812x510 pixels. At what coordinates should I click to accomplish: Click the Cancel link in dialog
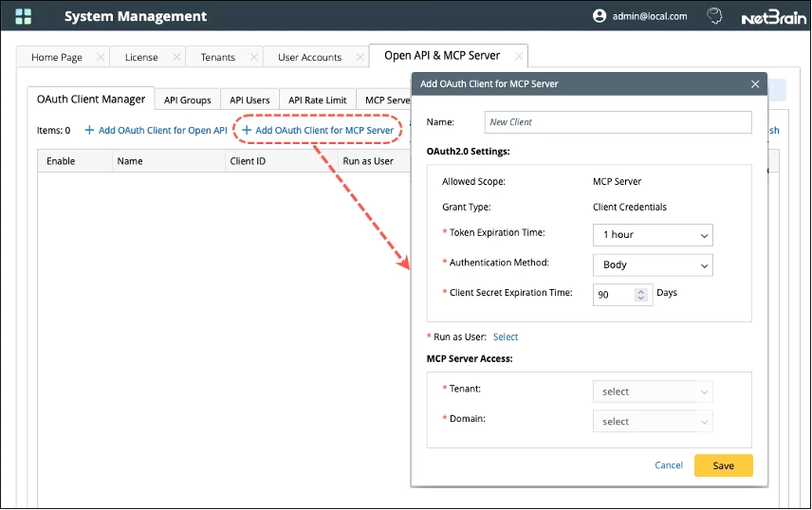pyautogui.click(x=669, y=464)
